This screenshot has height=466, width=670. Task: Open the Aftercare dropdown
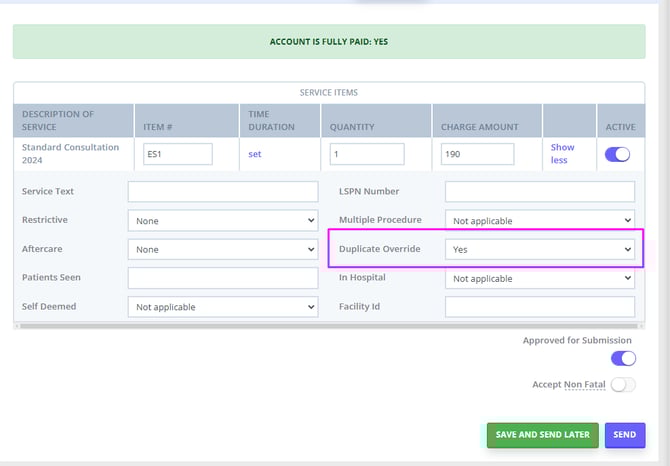point(223,249)
